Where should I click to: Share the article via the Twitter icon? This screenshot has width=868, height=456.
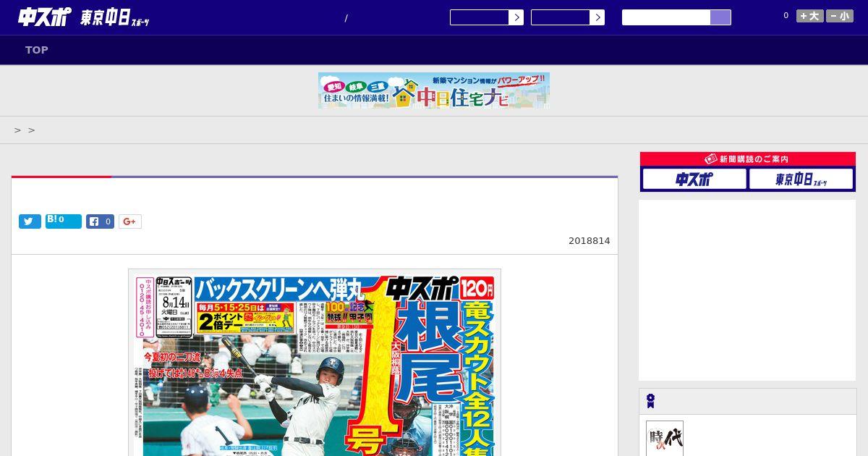coord(30,221)
